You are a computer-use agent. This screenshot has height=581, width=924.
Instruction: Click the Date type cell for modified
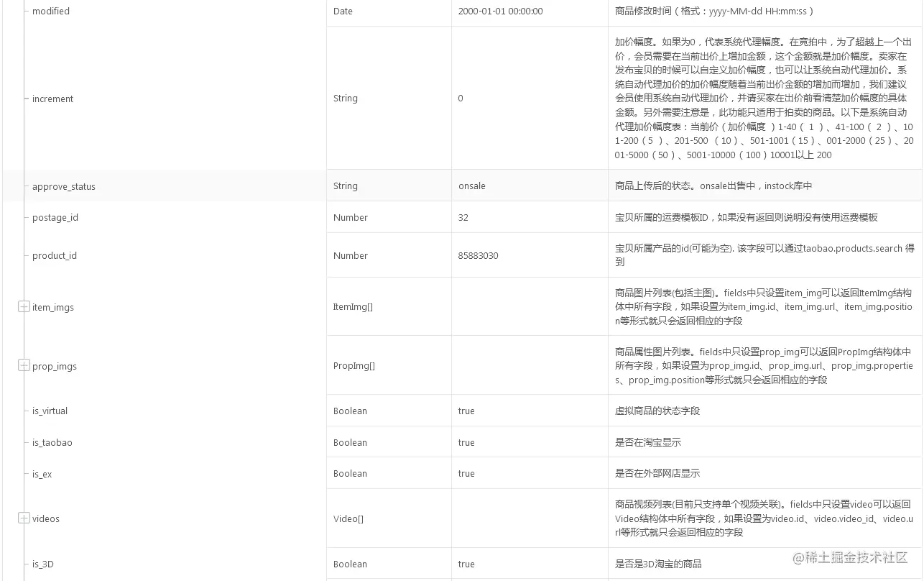click(x=343, y=12)
